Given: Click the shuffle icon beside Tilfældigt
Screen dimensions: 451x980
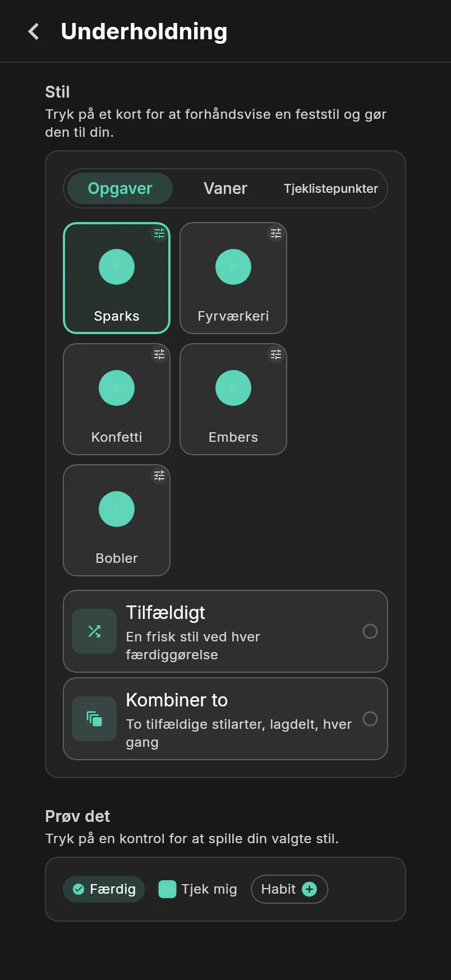Looking at the screenshot, I should pos(94,631).
